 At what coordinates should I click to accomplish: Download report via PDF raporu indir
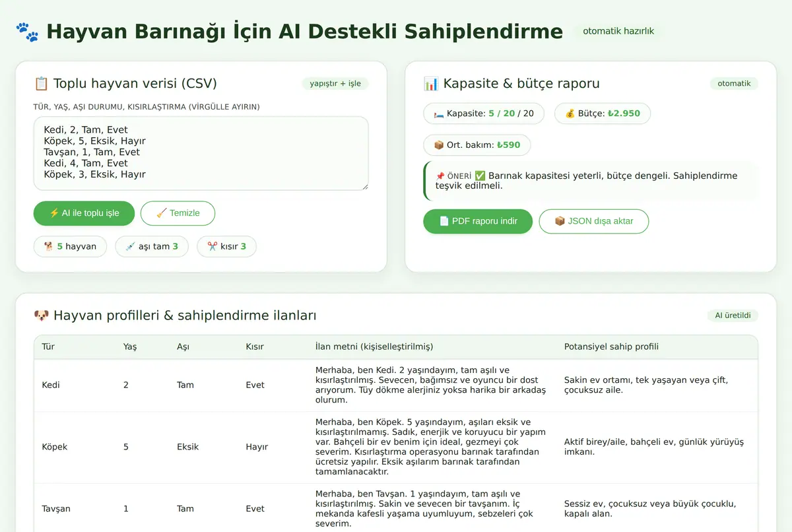[x=478, y=221]
